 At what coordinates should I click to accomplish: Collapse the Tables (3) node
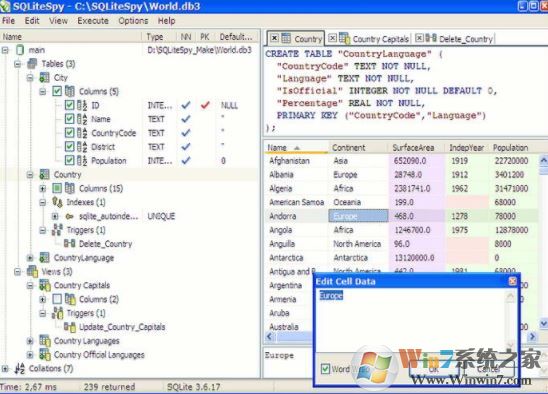pyautogui.click(x=17, y=64)
